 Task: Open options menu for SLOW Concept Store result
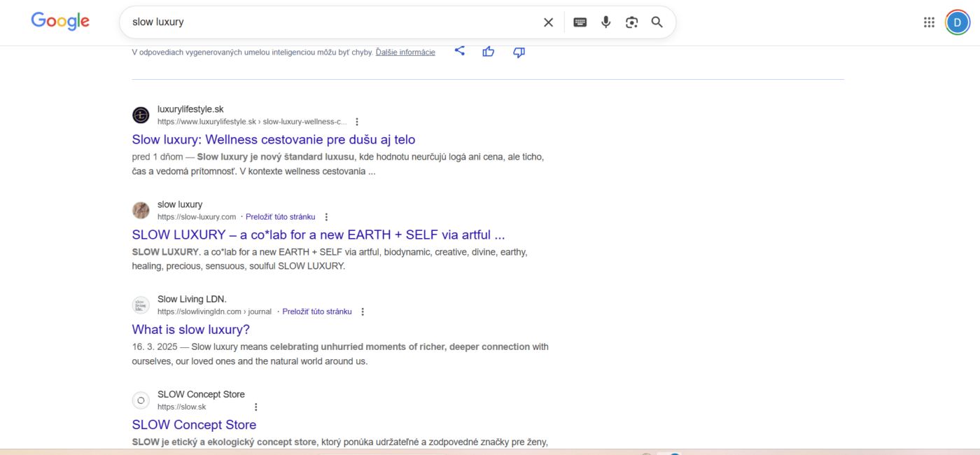click(255, 406)
